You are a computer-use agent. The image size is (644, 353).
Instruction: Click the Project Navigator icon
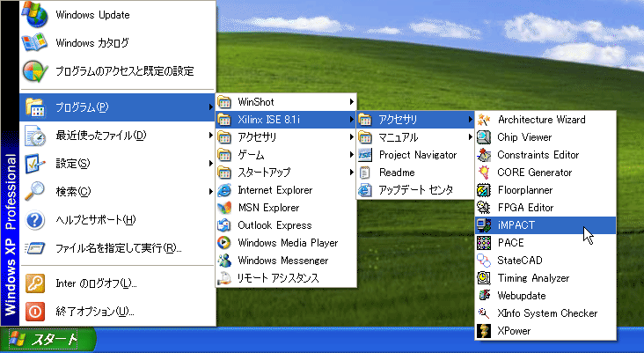coord(365,155)
